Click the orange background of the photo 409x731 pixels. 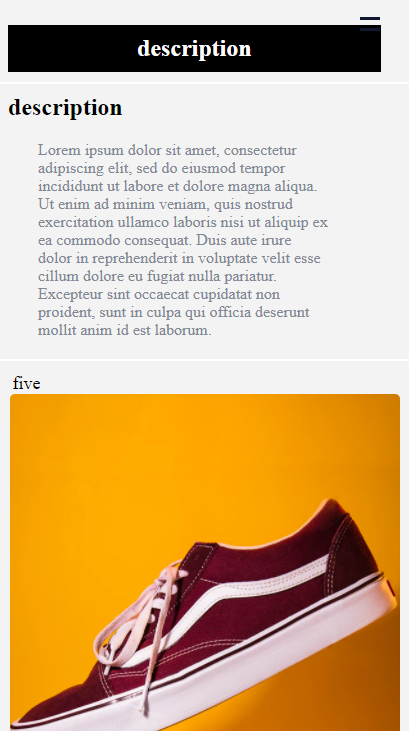pyautogui.click(x=140, y=466)
